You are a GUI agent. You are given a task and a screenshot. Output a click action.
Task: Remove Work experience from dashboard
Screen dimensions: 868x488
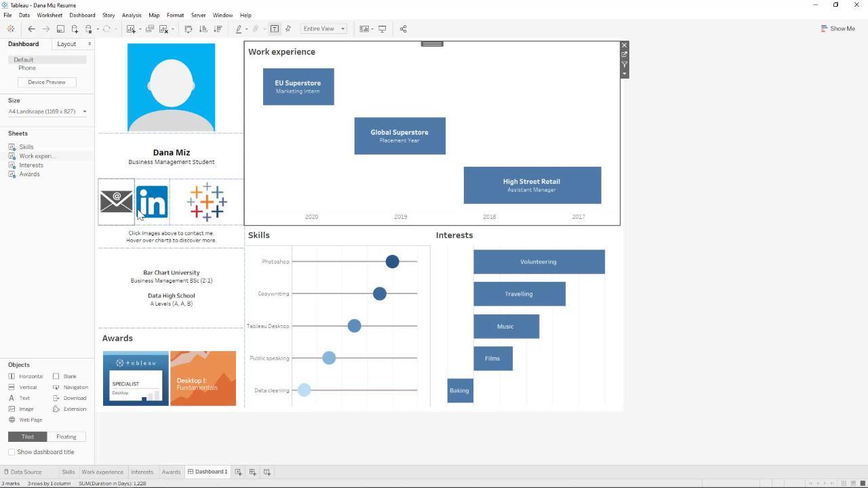click(625, 45)
